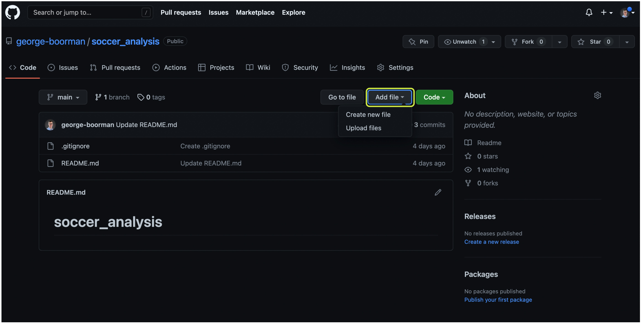This screenshot has width=644, height=324.
Task: Open the Update README.md latest commit
Action: 146,125
